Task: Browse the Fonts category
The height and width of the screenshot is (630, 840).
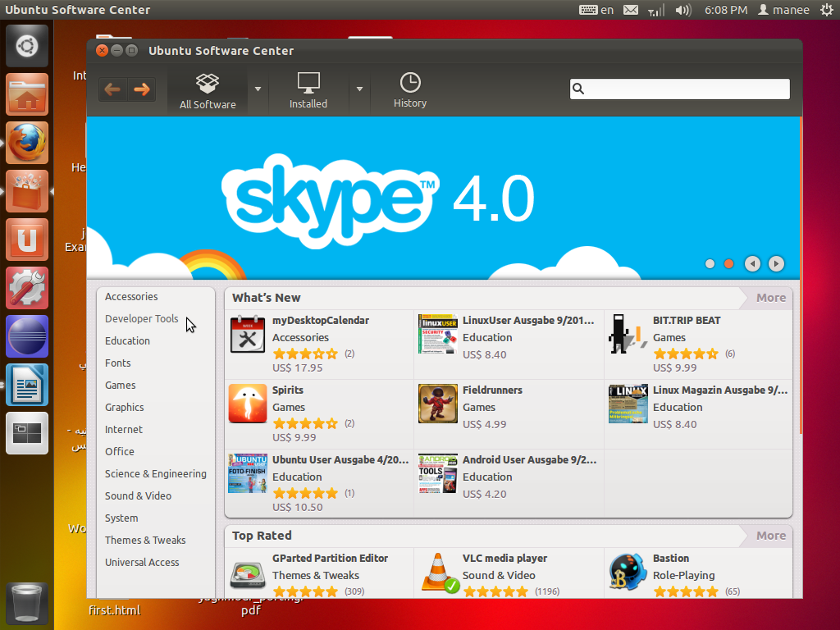Action: pyautogui.click(x=118, y=363)
